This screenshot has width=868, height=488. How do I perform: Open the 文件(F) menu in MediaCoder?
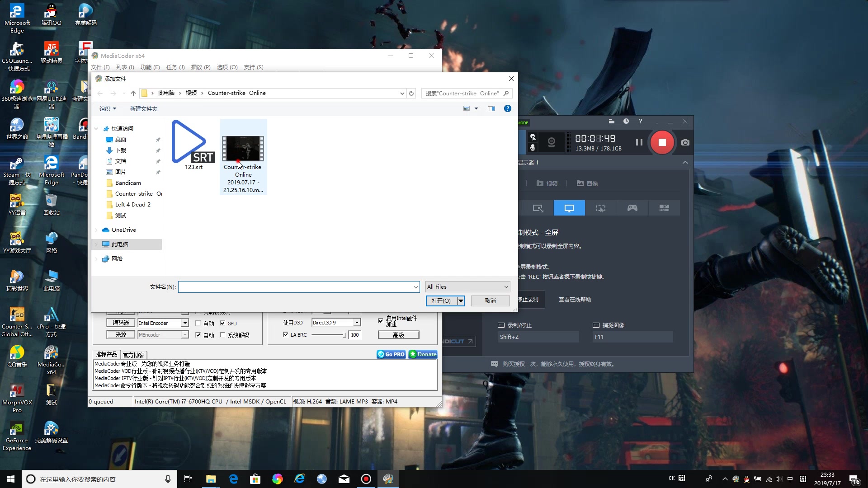click(101, 67)
